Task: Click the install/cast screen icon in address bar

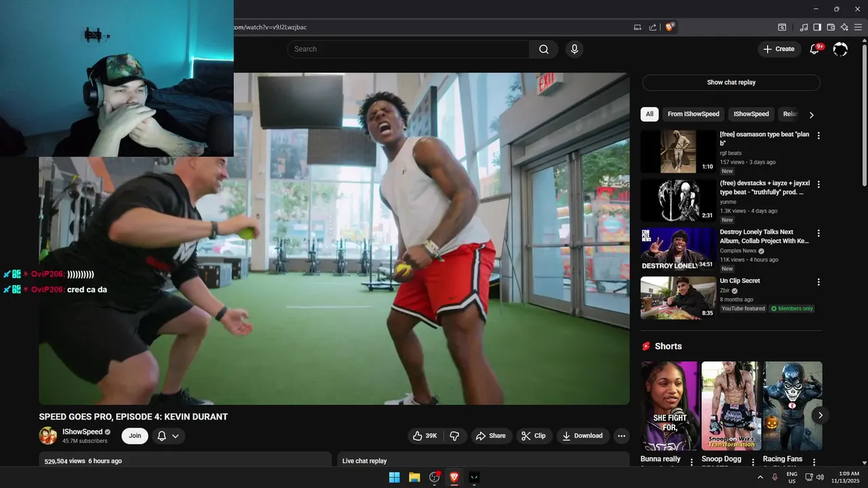Action: [x=637, y=27]
